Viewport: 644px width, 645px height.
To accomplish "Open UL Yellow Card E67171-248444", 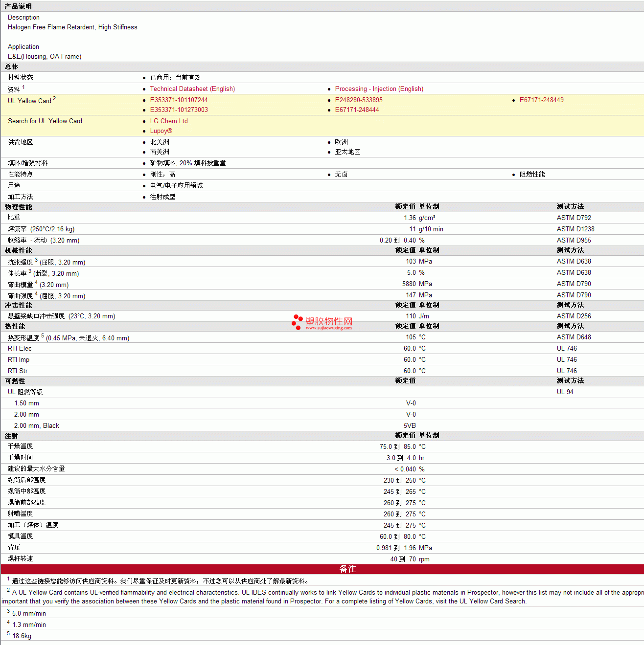I will point(357,110).
